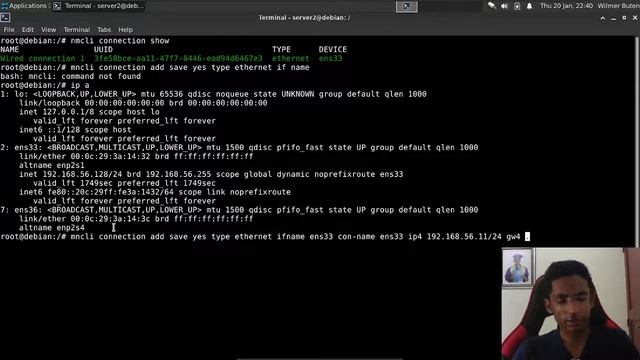Open the File menu
Viewport: 640px width, 360px height.
pyautogui.click(x=9, y=30)
